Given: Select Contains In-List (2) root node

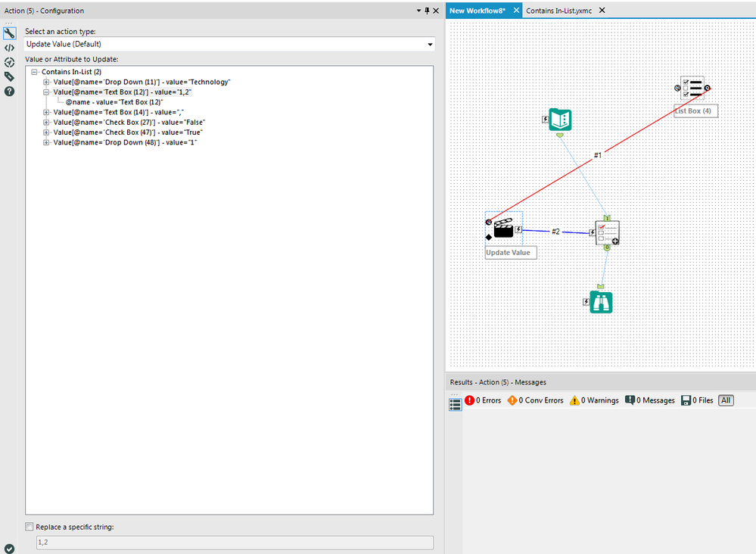Looking at the screenshot, I should tap(71, 72).
